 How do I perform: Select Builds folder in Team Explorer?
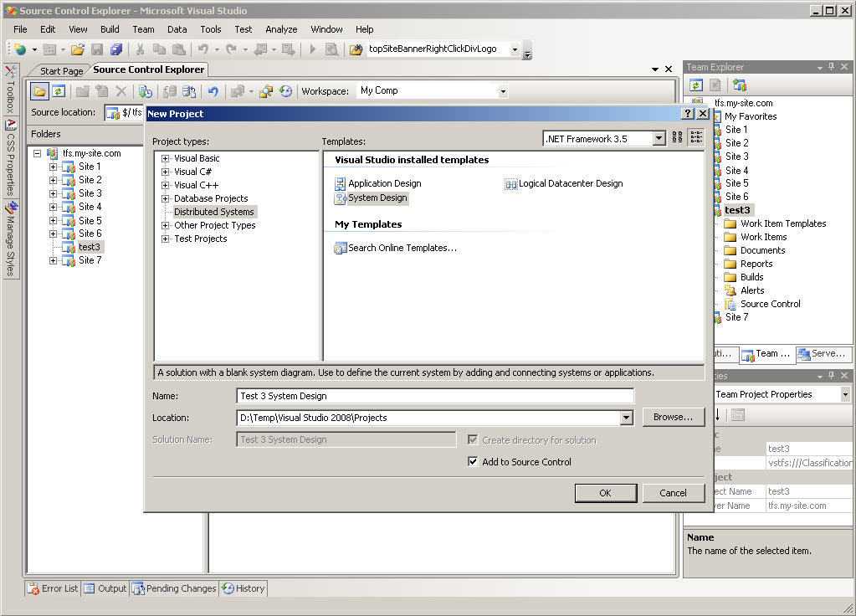click(x=751, y=277)
